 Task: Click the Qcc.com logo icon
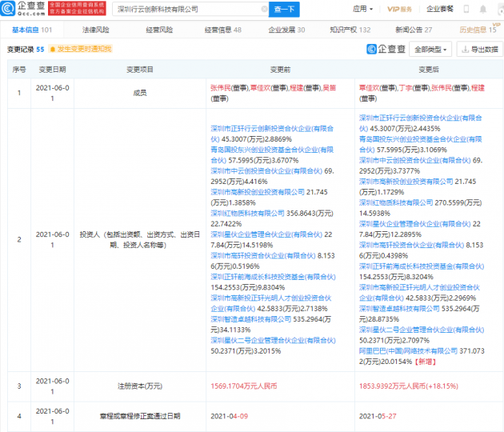[x=8, y=8]
